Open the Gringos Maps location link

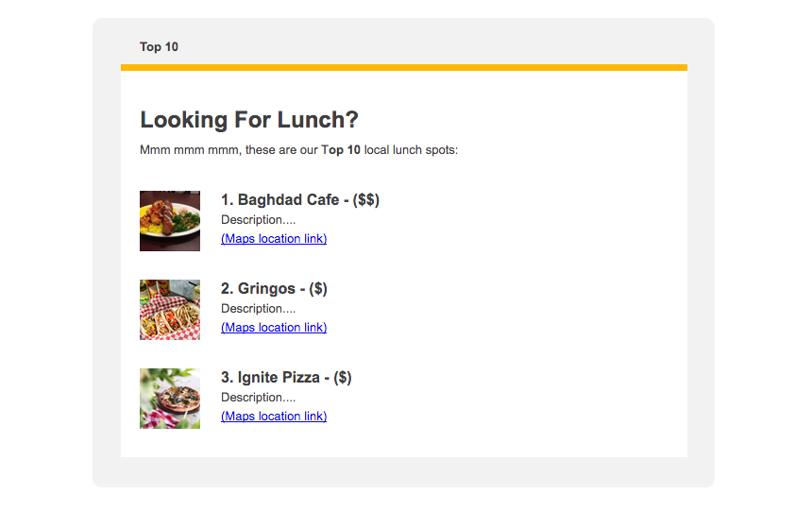pyautogui.click(x=274, y=328)
